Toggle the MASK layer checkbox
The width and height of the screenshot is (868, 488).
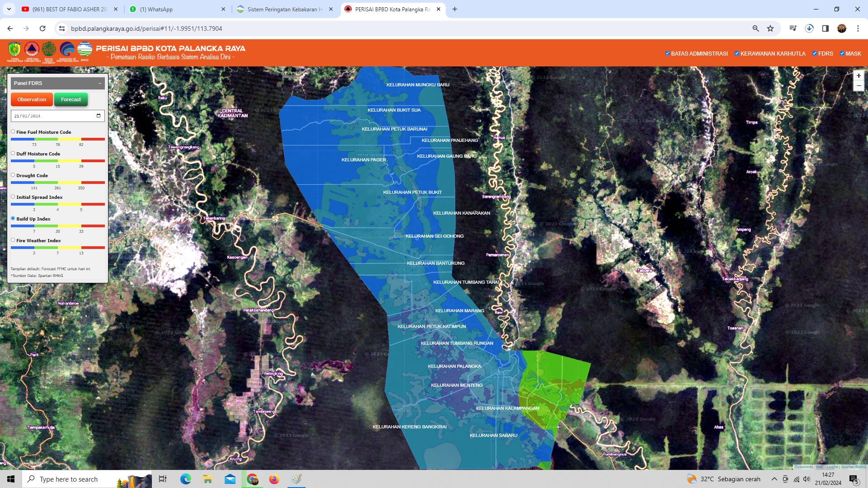click(x=842, y=53)
